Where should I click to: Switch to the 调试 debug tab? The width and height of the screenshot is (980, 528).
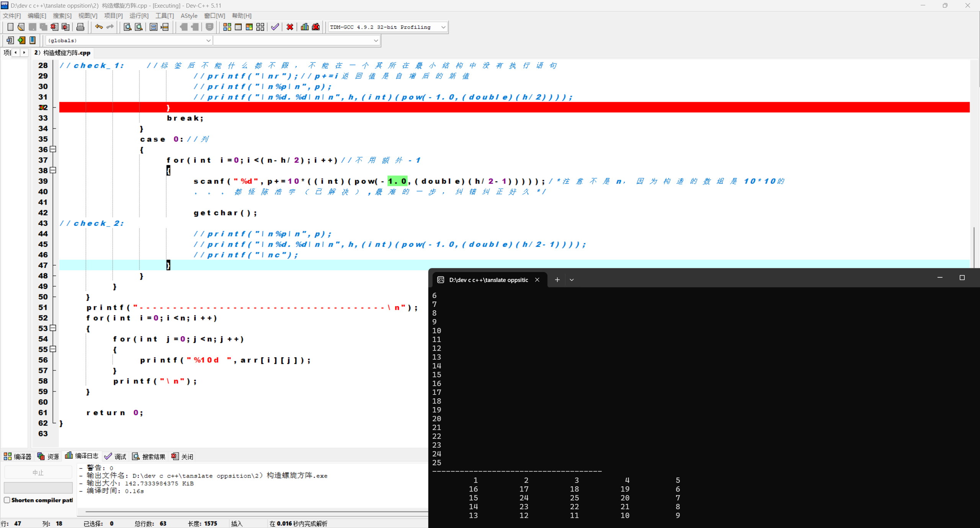tap(116, 456)
